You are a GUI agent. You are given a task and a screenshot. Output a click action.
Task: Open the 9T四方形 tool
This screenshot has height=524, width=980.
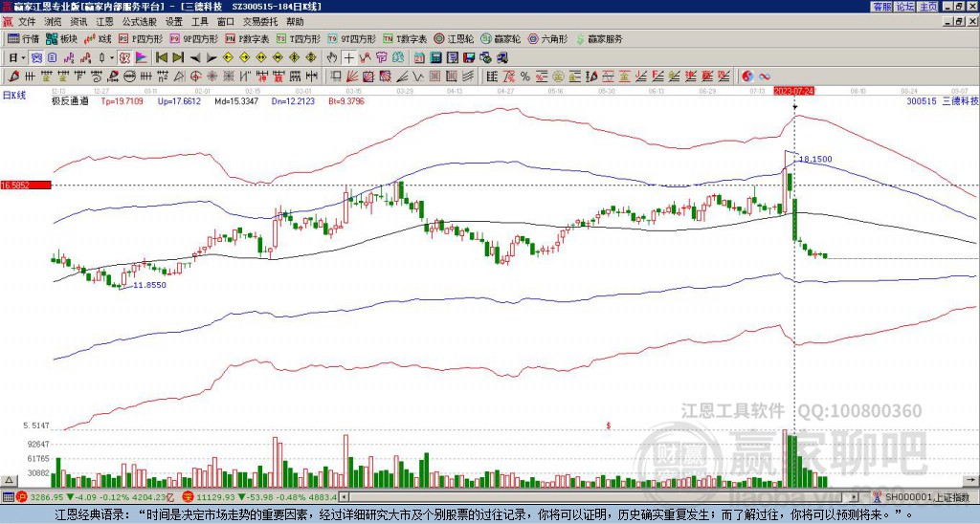(x=352, y=38)
